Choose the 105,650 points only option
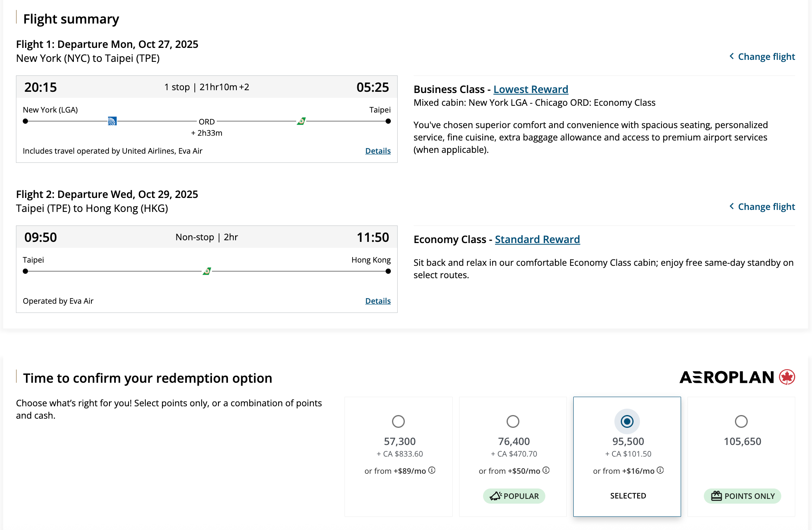Image resolution: width=812 pixels, height=530 pixels. [741, 421]
